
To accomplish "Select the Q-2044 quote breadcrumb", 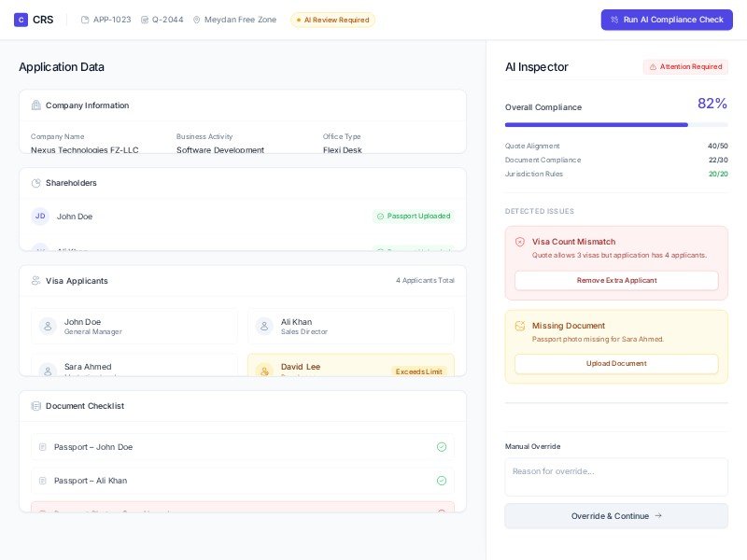I will pos(162,20).
